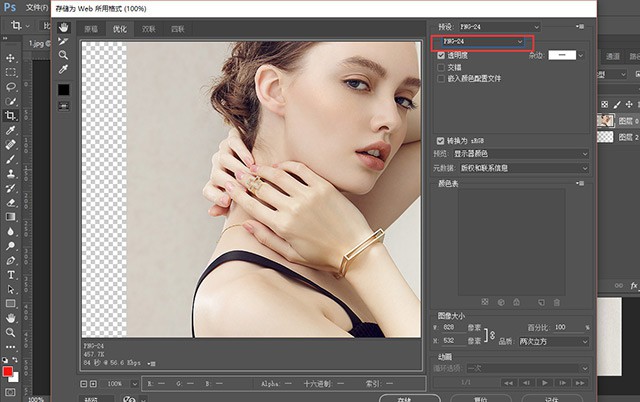
Task: Select the Zoom tool in dialog toolbar
Action: 63,55
